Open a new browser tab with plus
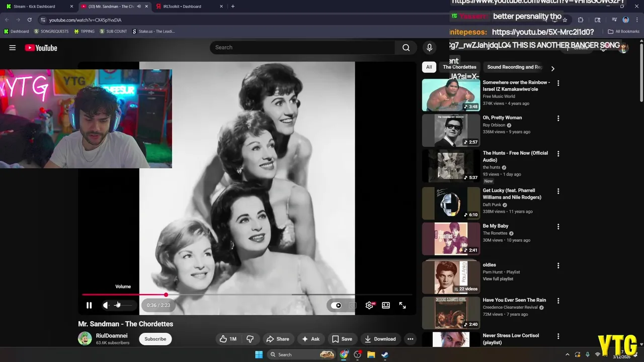The height and width of the screenshot is (362, 644). [x=232, y=7]
